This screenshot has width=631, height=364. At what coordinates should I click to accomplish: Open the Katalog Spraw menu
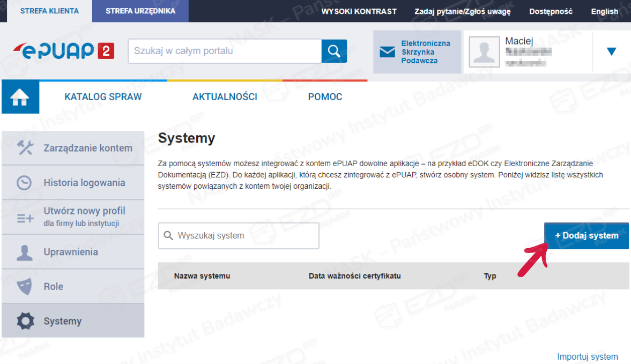pyautogui.click(x=103, y=97)
